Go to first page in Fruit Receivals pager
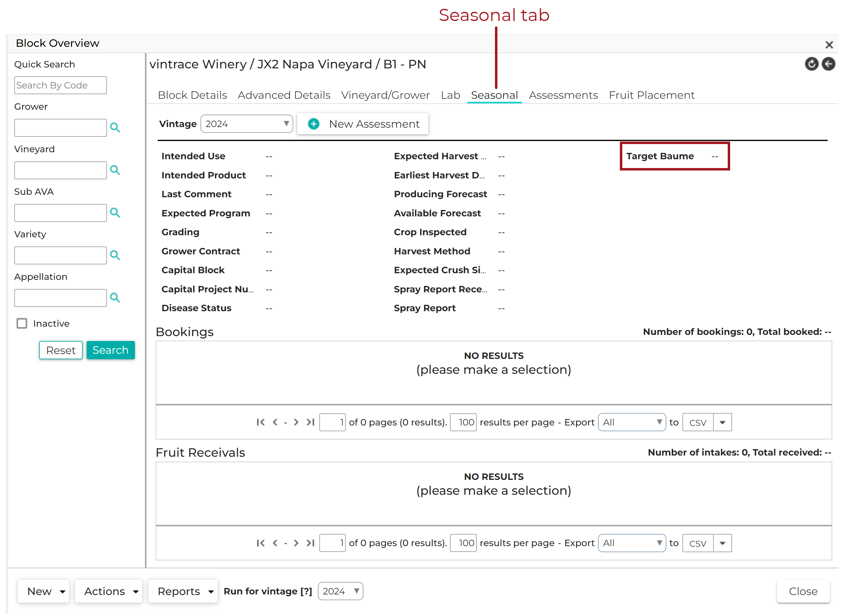 coord(261,543)
